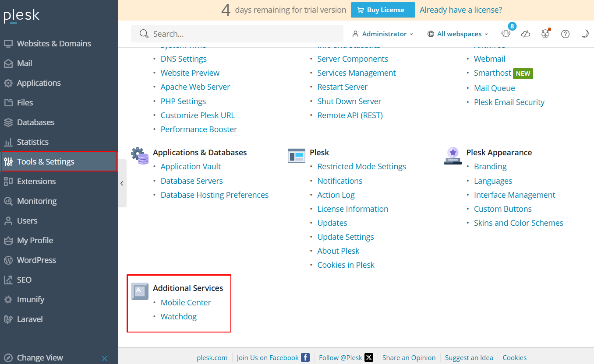
Task: Click the Remote API (REST) link
Action: click(350, 115)
